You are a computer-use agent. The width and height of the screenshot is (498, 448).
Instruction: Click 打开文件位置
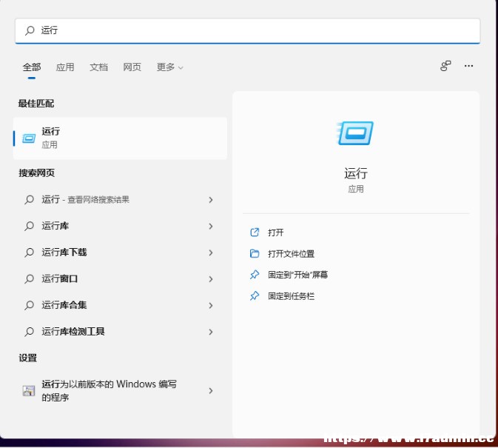pyautogui.click(x=292, y=254)
